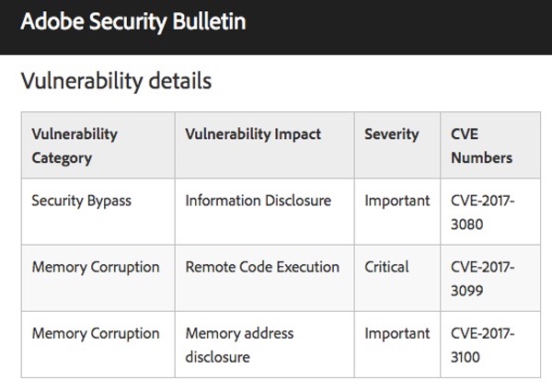552x392 pixels.
Task: Select the "Security Bypass" category cell
Action: pyautogui.click(x=81, y=201)
